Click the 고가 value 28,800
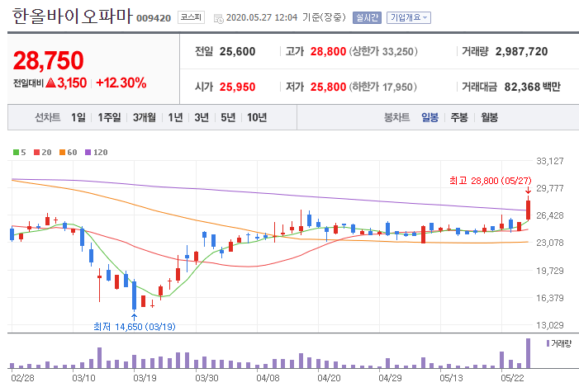The width and height of the screenshot is (579, 392). (x=328, y=51)
